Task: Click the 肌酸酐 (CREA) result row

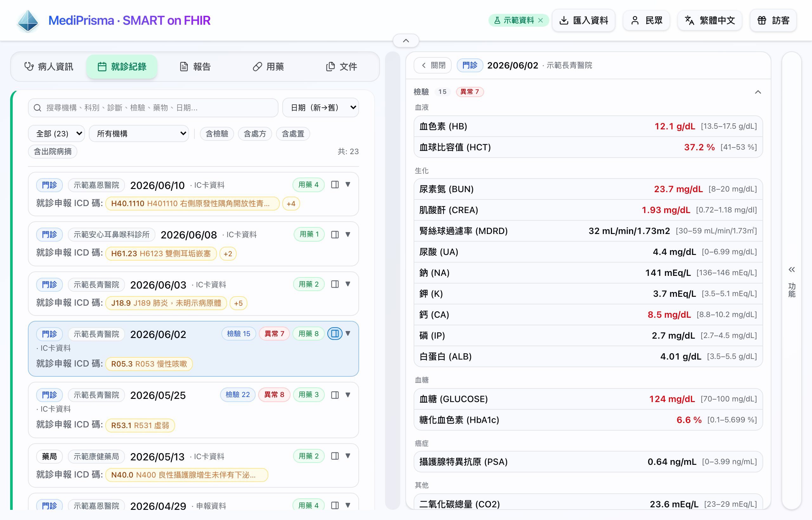Action: pyautogui.click(x=588, y=210)
